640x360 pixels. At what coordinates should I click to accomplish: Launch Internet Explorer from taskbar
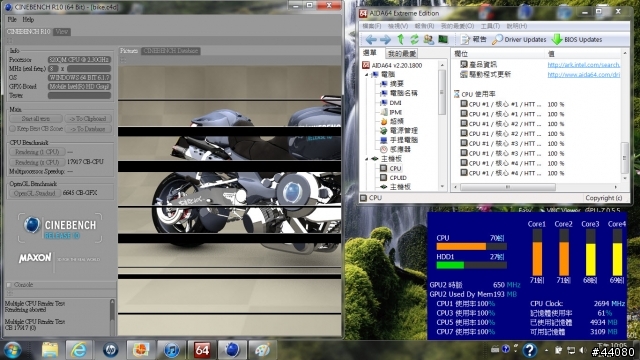click(x=79, y=350)
